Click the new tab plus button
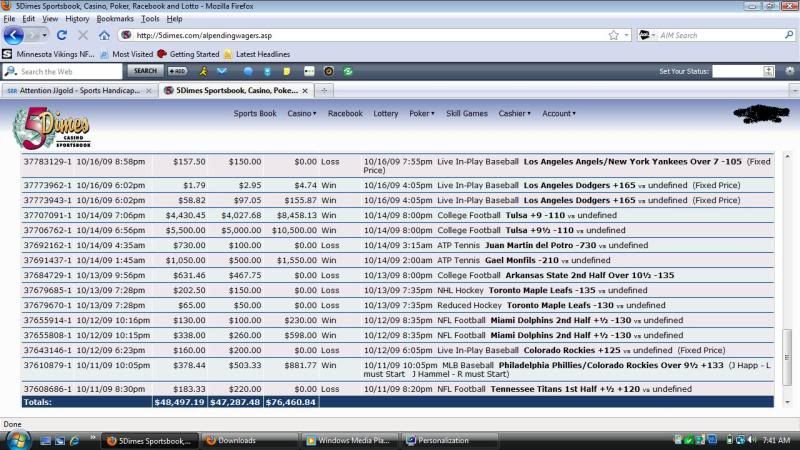Viewport: 800px width, 450px height. (324, 90)
